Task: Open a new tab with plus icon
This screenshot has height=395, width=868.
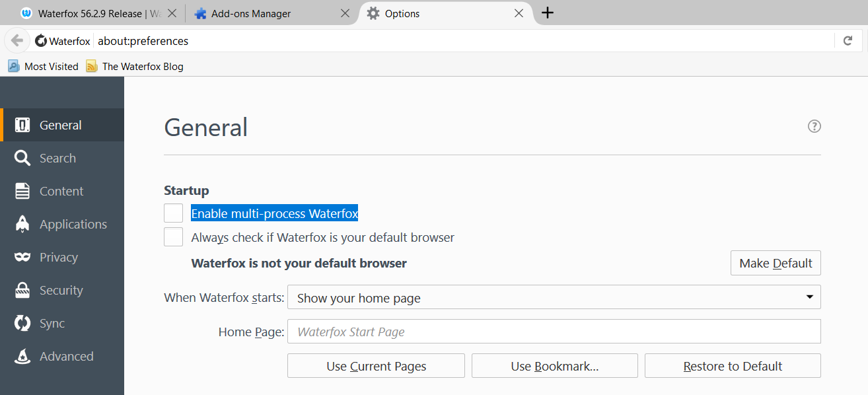Action: click(548, 13)
